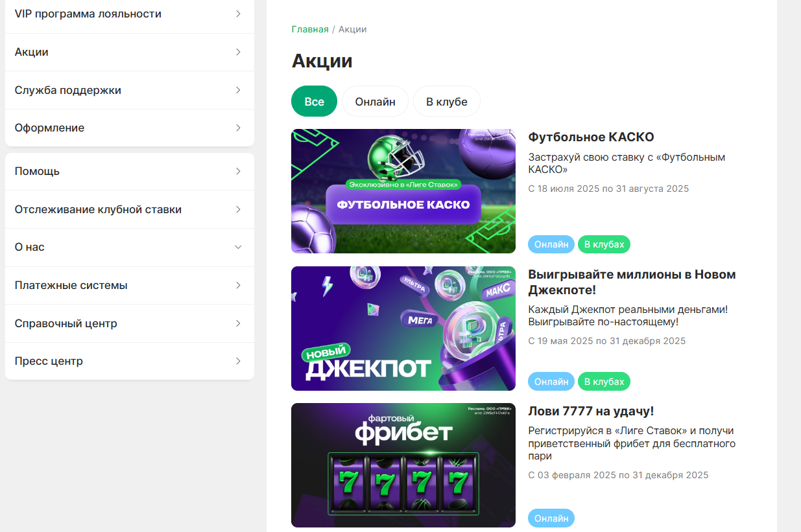Expand the sidebar Акции chevron arrow
The image size is (801, 532).
238,52
